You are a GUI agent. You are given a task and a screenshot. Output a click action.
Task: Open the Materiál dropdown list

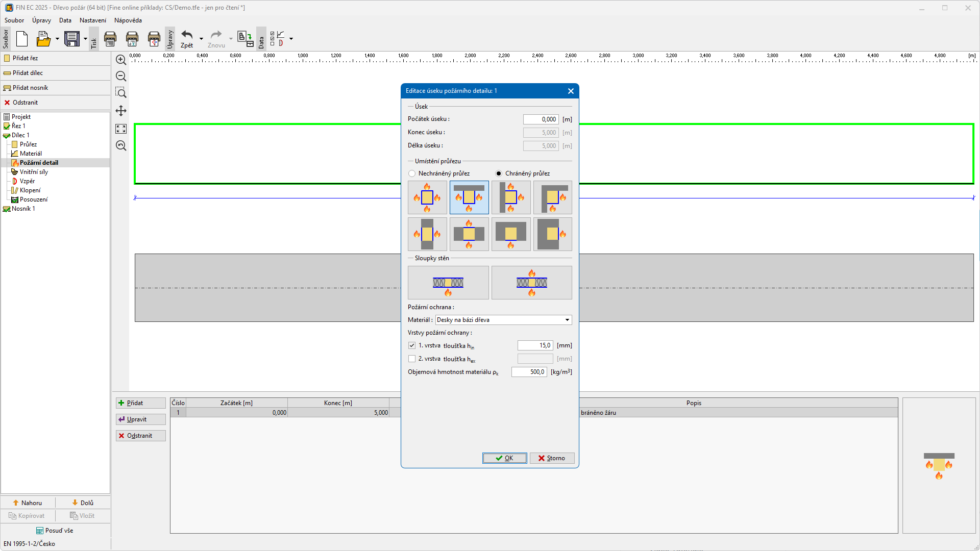567,320
